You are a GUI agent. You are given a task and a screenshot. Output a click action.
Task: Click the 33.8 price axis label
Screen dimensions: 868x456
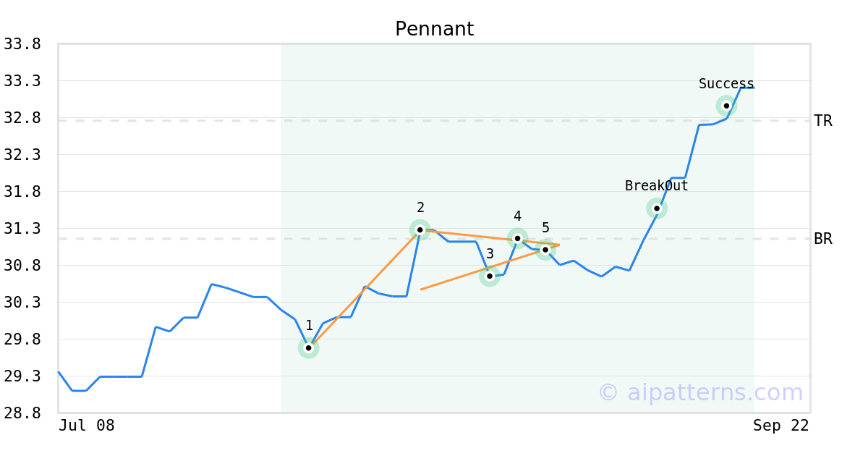pyautogui.click(x=22, y=44)
